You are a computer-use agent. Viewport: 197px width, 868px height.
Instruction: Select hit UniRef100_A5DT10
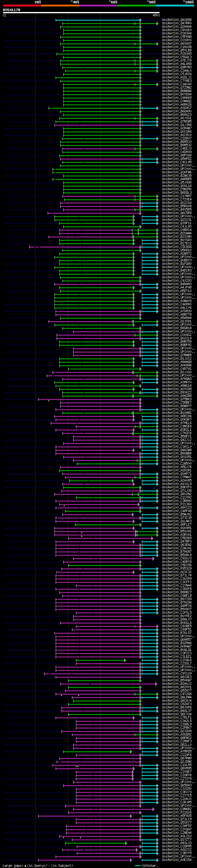(177, 291)
